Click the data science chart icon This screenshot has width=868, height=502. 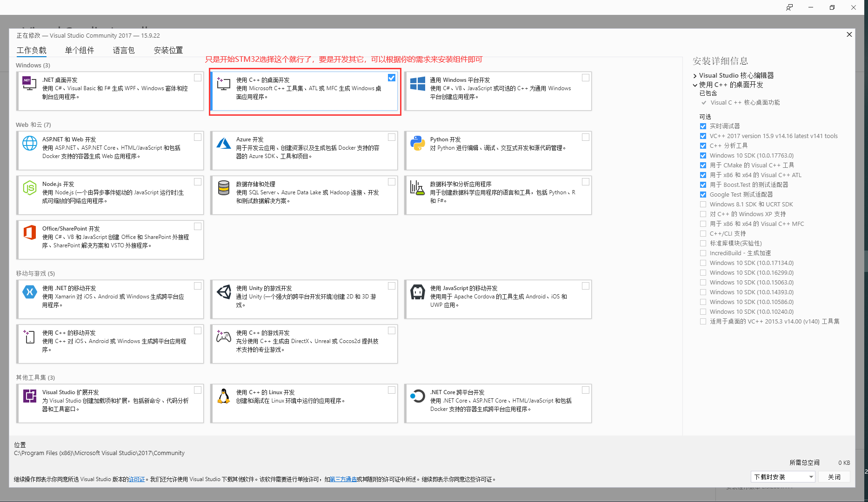[x=417, y=187]
